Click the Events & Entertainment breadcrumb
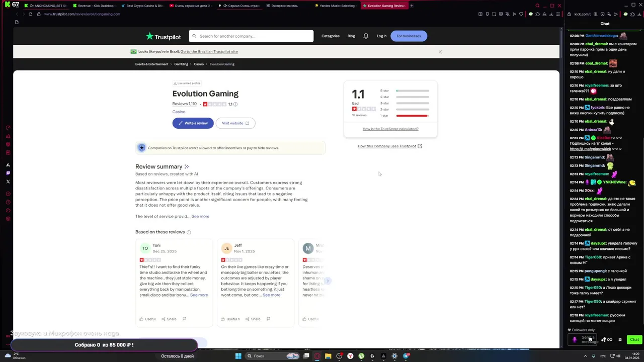 (151, 64)
